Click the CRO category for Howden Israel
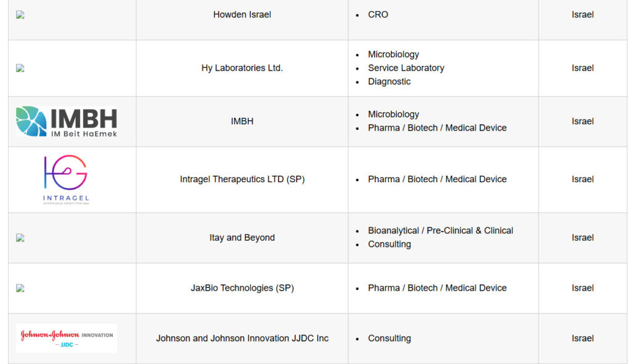631x364 pixels. pos(378,15)
